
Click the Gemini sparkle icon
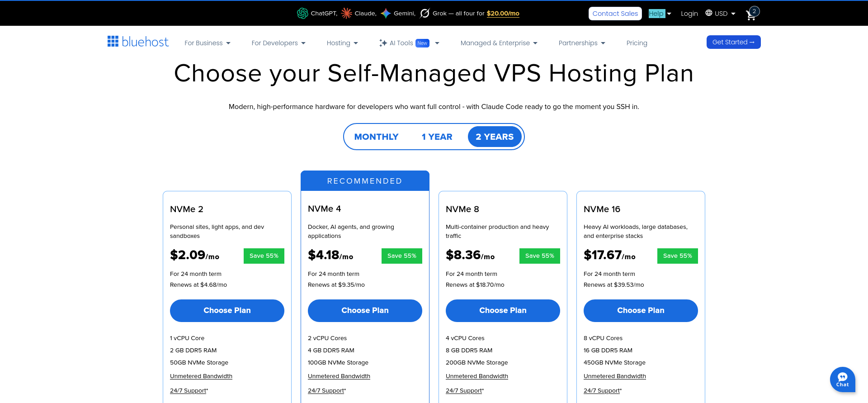tap(386, 14)
